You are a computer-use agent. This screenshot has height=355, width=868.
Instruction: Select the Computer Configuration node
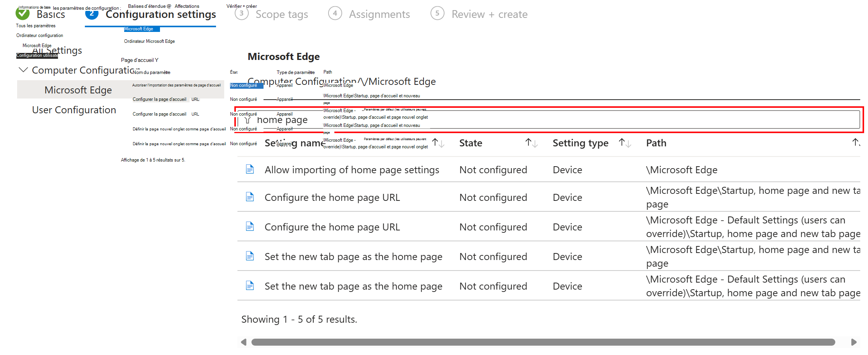(x=86, y=70)
